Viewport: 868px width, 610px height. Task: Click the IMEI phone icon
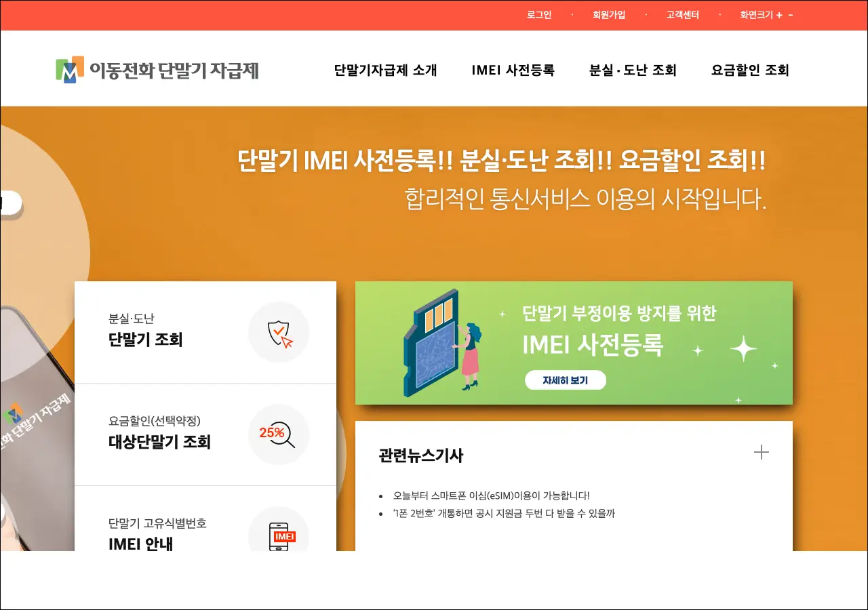pyautogui.click(x=279, y=536)
